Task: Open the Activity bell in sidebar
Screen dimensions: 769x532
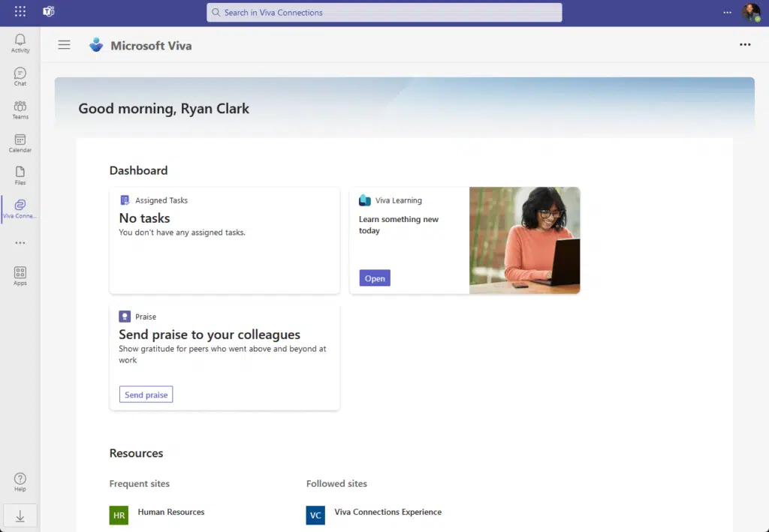Action: (20, 43)
